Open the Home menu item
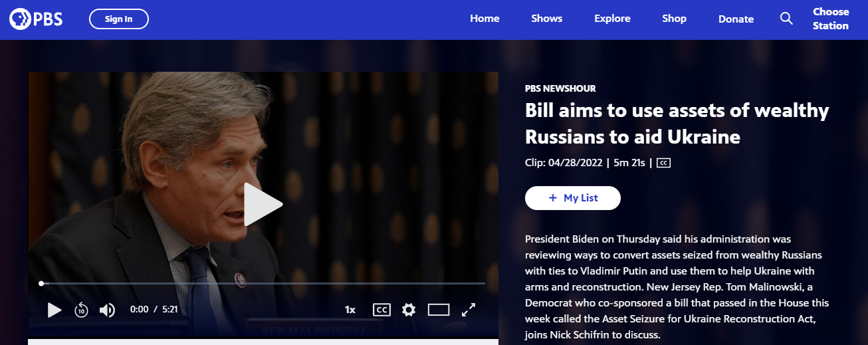This screenshot has height=345, width=868. (x=485, y=19)
